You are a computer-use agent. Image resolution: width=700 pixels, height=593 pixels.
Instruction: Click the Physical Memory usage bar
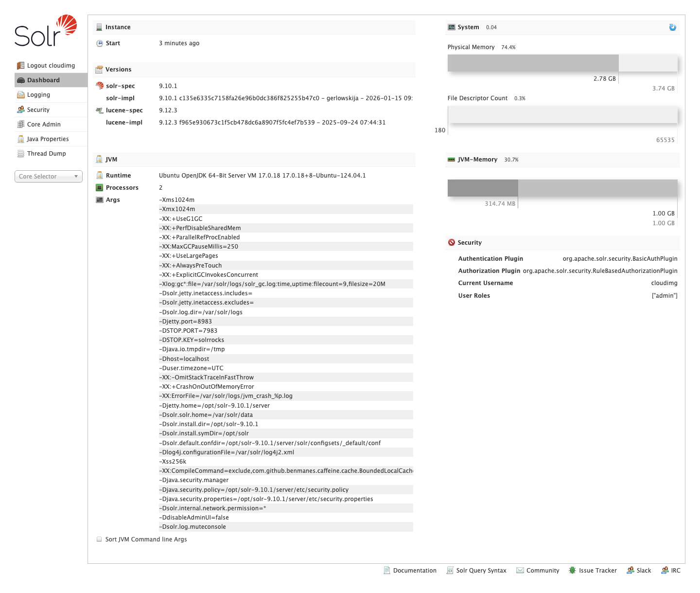[562, 63]
